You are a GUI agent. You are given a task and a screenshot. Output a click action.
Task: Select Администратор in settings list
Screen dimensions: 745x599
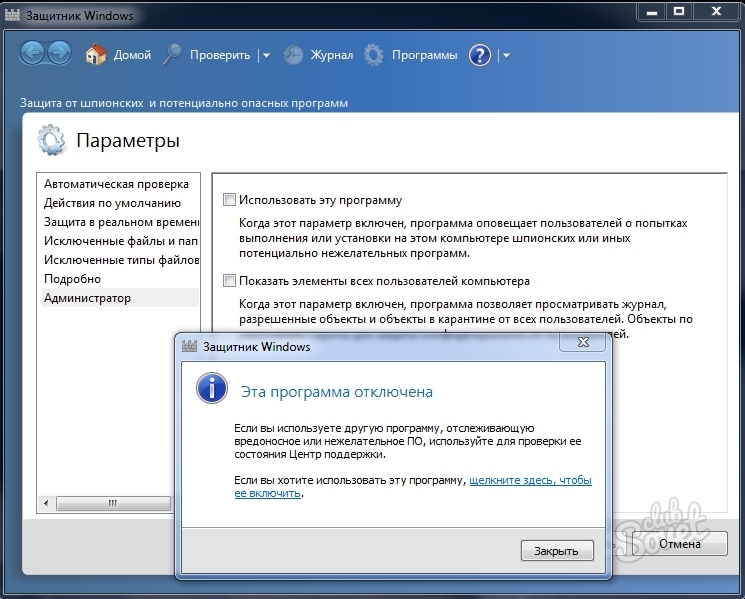point(120,298)
